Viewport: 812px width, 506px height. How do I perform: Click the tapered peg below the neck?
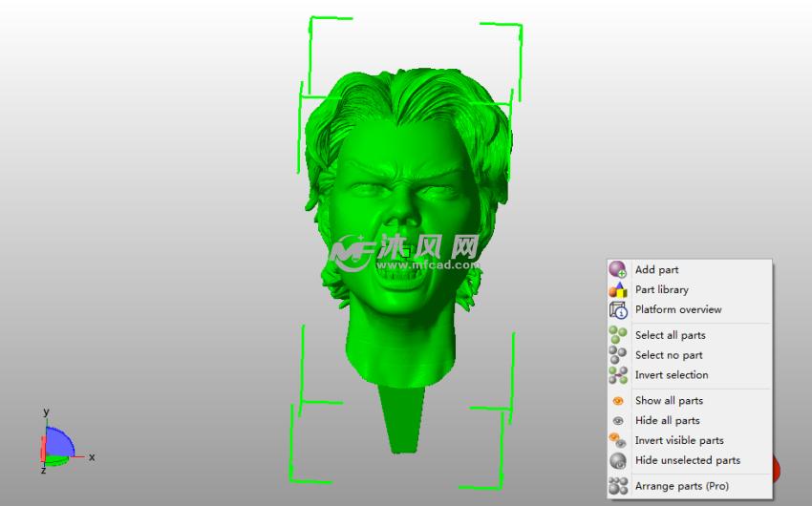(402, 418)
